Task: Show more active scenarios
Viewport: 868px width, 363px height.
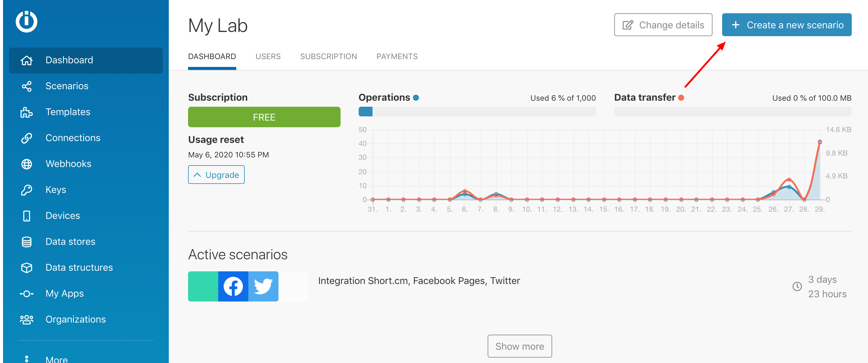Action: [519, 346]
